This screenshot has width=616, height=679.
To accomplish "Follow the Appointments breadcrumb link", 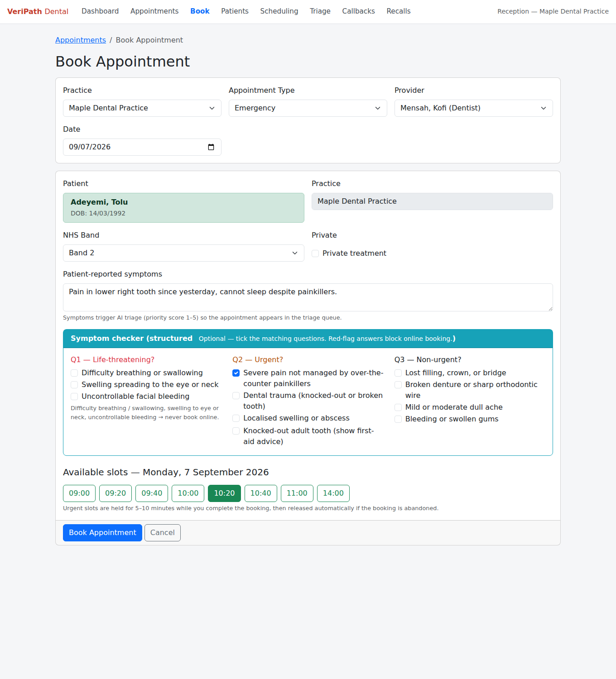I will pos(81,40).
